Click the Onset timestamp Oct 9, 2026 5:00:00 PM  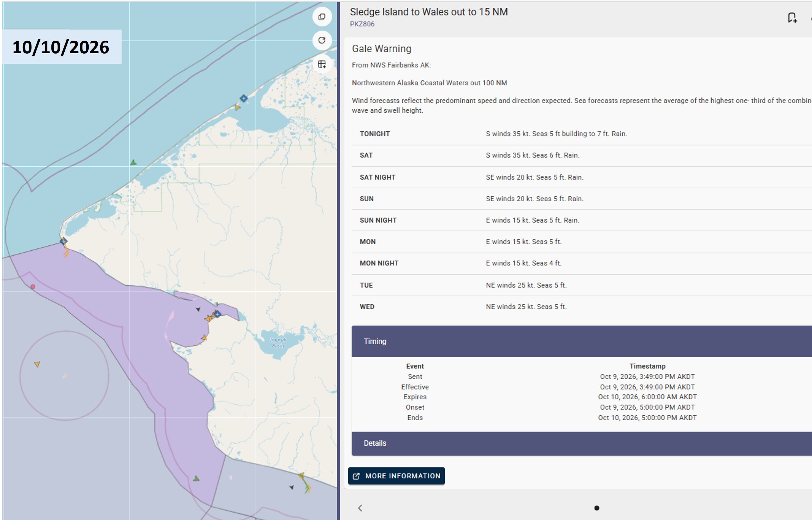click(x=647, y=407)
